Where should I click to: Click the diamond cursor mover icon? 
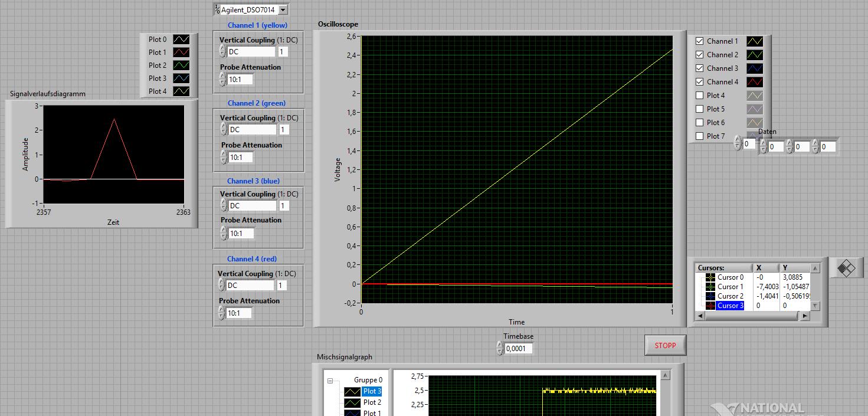coord(846,268)
